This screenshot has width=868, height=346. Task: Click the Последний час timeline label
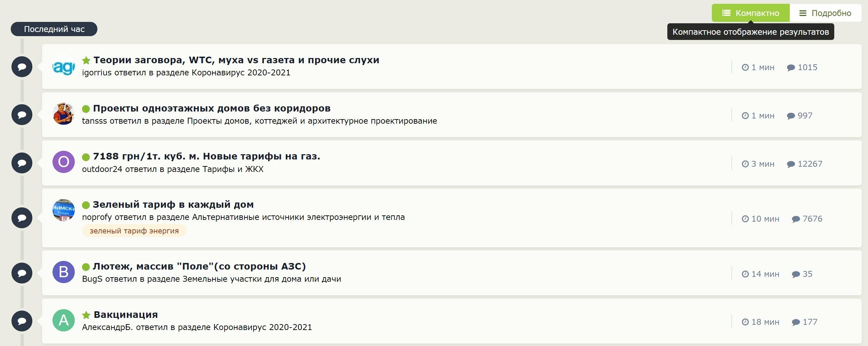[x=54, y=29]
